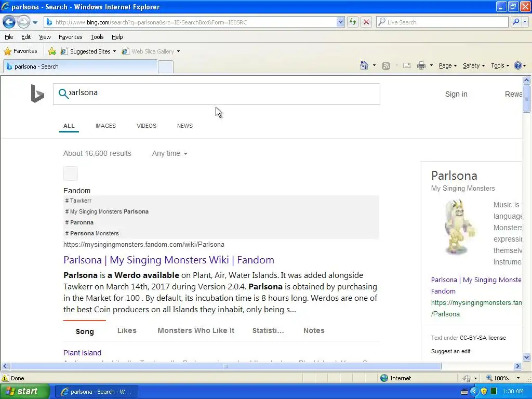The height and width of the screenshot is (399, 532).
Task: Click the Live Search magnifier button
Action: pos(516,22)
